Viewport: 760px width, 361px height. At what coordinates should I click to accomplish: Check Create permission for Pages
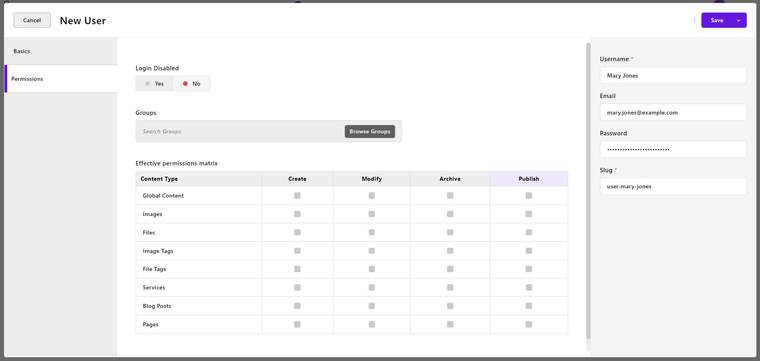[x=297, y=324]
